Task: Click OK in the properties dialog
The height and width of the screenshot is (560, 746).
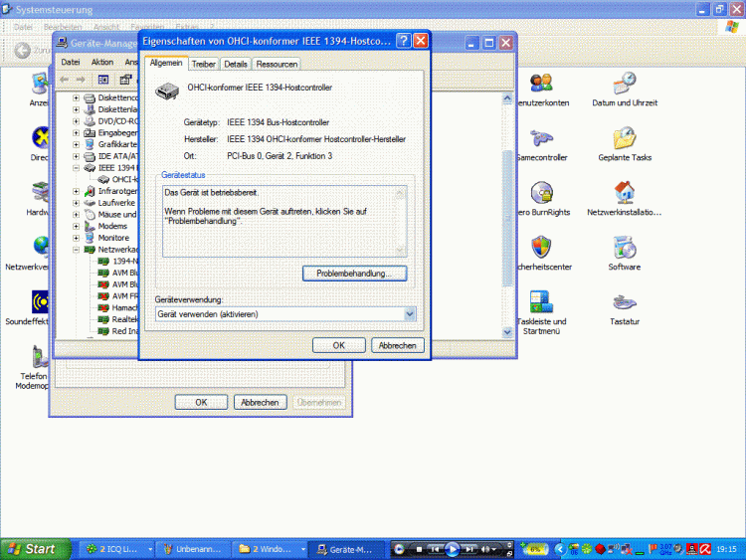Action: click(x=339, y=345)
